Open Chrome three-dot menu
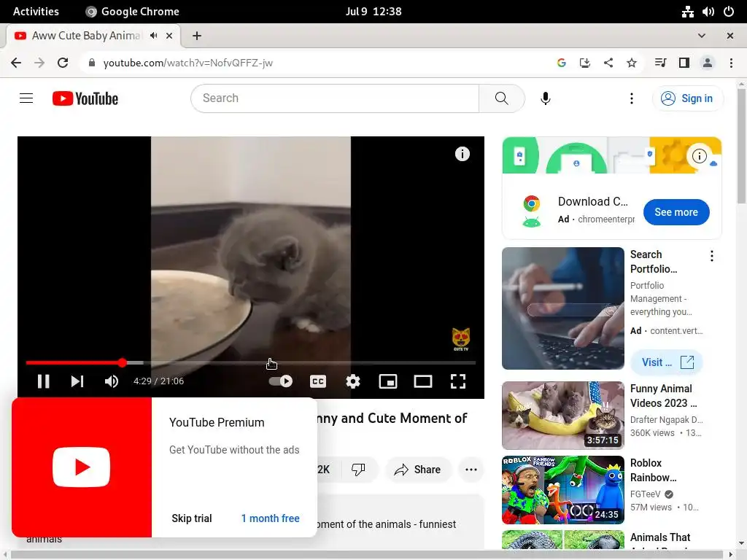The width and height of the screenshot is (747, 560). (x=731, y=63)
